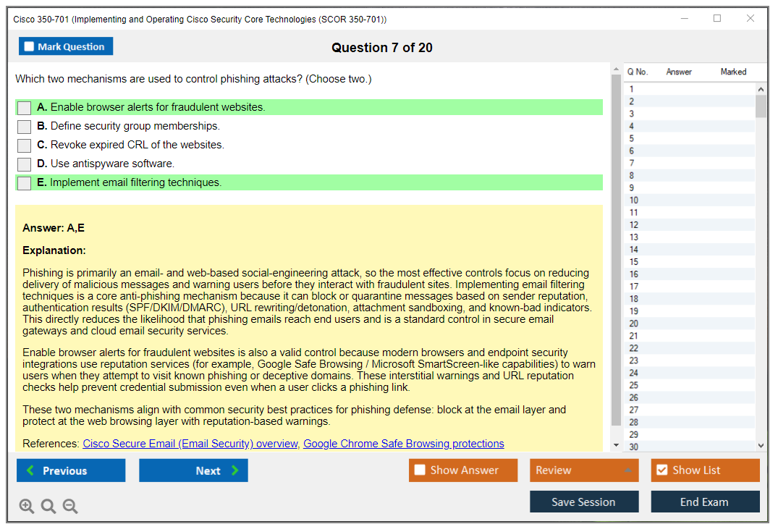Click the reset zoom magnifier icon
The width and height of the screenshot is (778, 532).
coord(48,506)
